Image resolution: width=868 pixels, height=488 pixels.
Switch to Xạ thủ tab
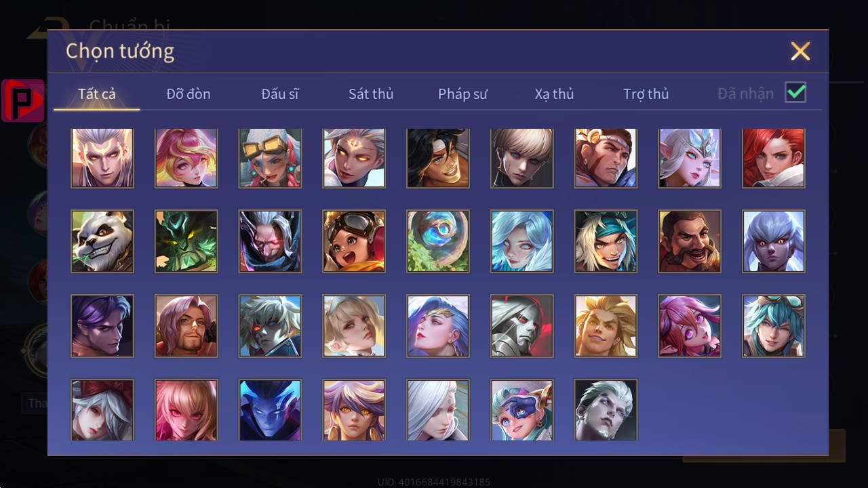pyautogui.click(x=554, y=94)
